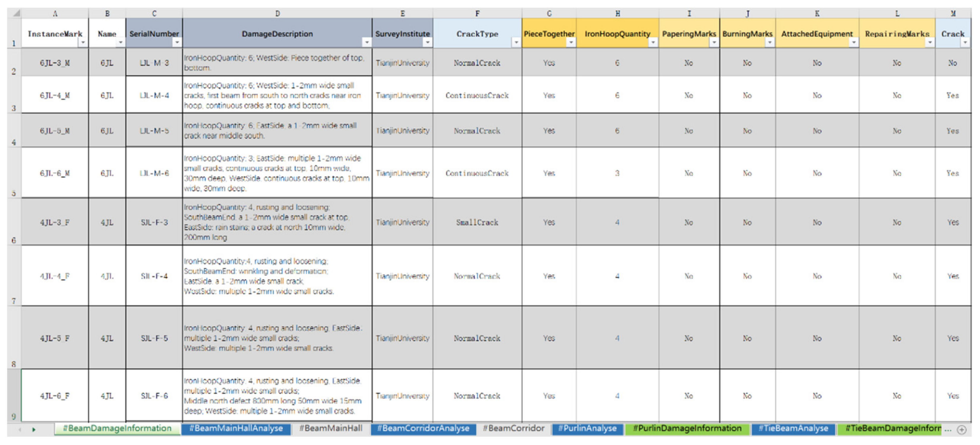
Task: Select the SmallCrack cell
Action: [477, 222]
